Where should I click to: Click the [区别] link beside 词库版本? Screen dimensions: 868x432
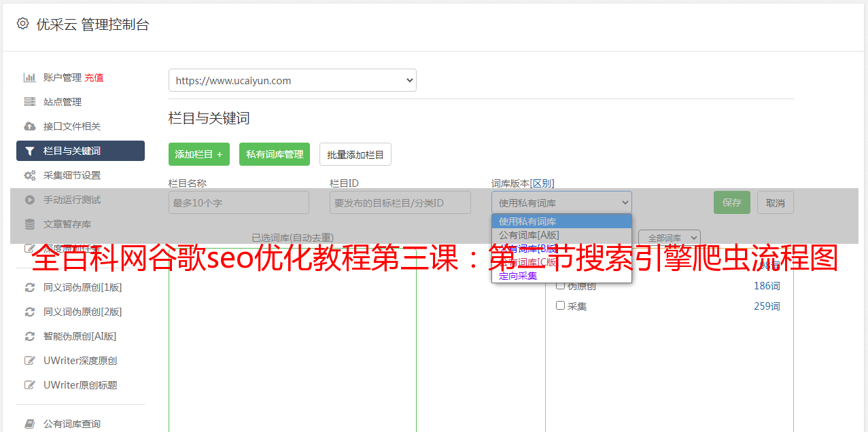tap(542, 183)
